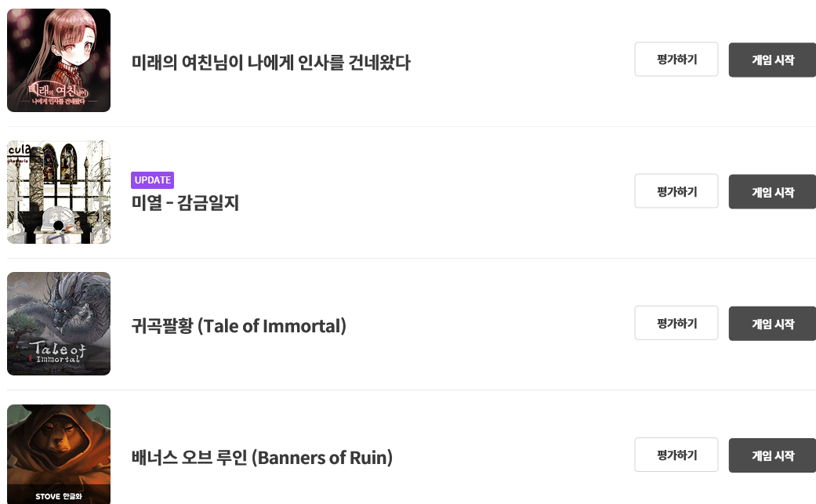This screenshot has width=816, height=504.
Task: Launch Banners of Ruin with 게임 시작
Action: coord(772,455)
